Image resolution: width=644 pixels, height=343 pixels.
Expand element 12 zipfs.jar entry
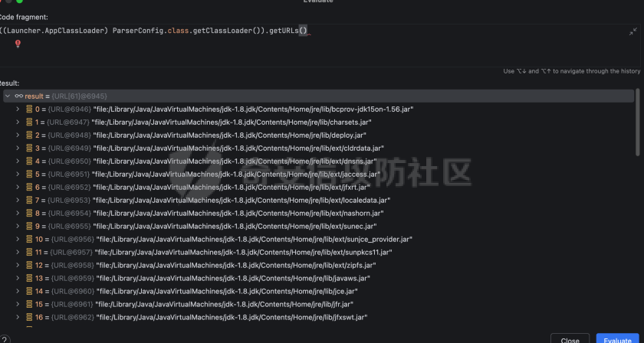(x=18, y=265)
